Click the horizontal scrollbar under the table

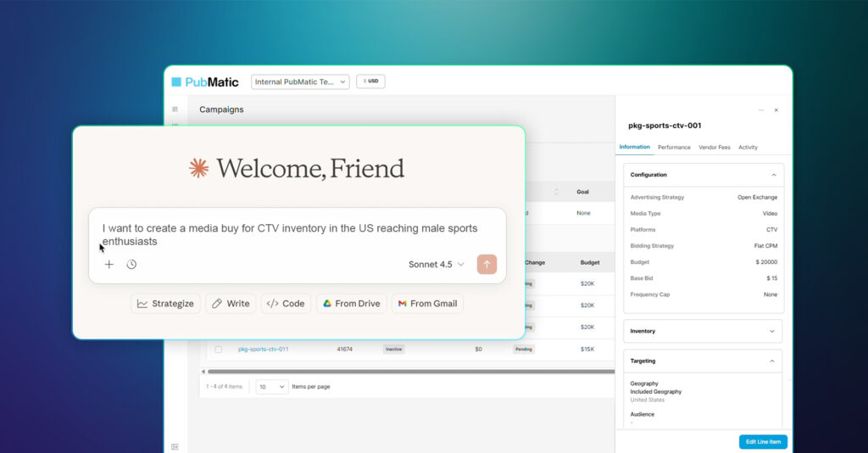[x=407, y=371]
